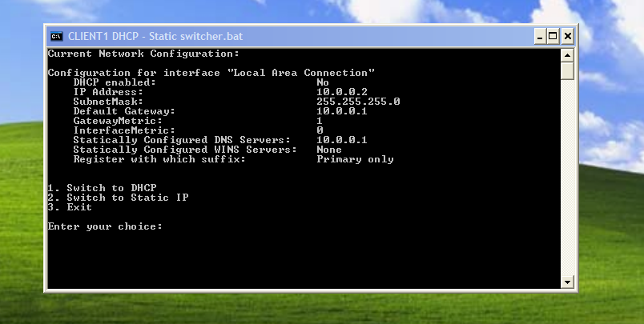Click the WINS servers value 'None'

click(329, 150)
